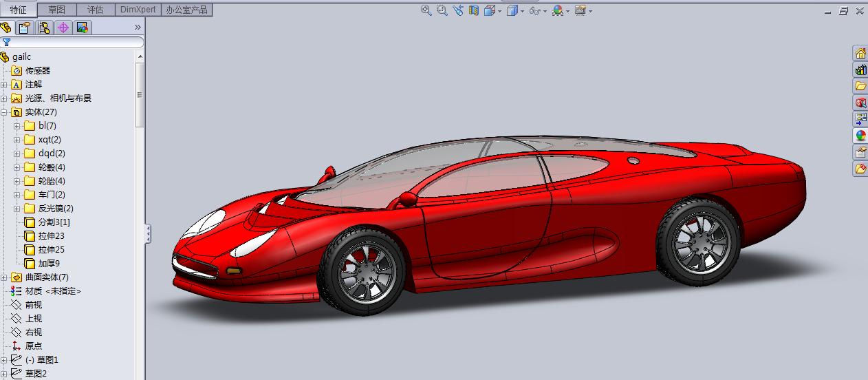Open View Settings dropdown arrow
The image size is (868, 380).
tap(590, 11)
